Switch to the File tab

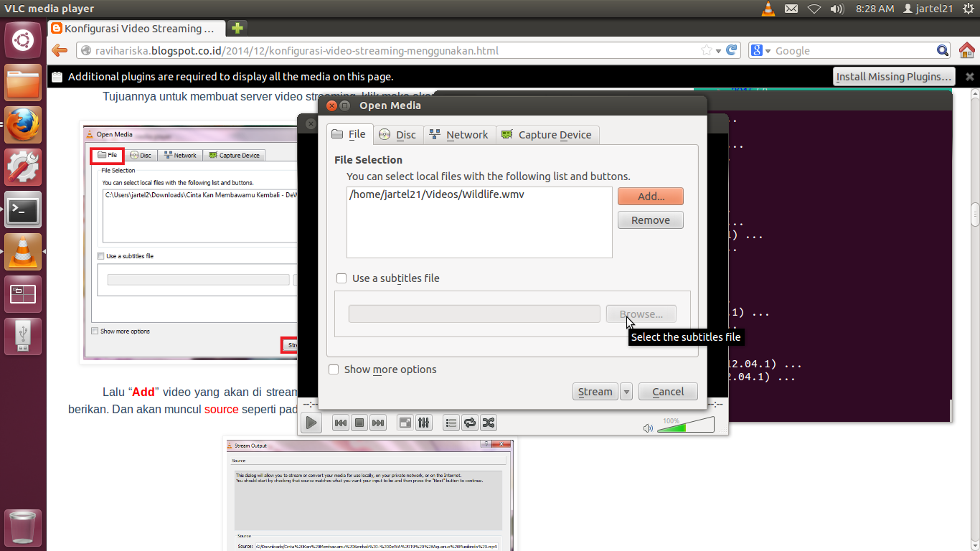[x=348, y=134]
